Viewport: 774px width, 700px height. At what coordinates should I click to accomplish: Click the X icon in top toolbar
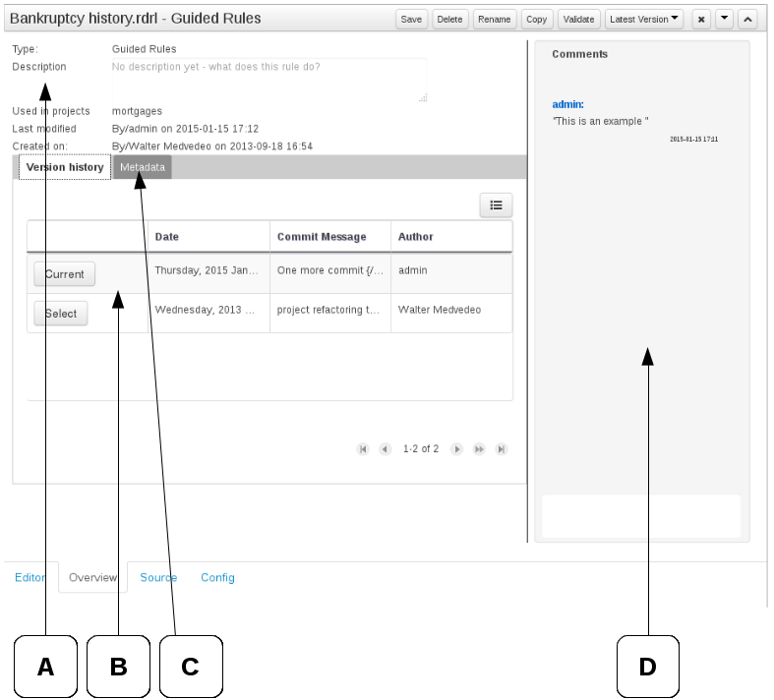(x=701, y=19)
